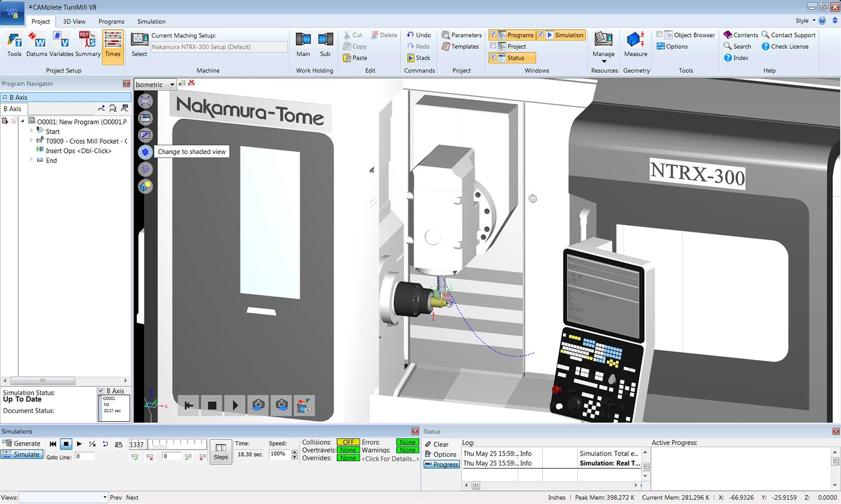Open the Datums icon in Project Setup
The width and height of the screenshot is (841, 504).
(x=37, y=45)
